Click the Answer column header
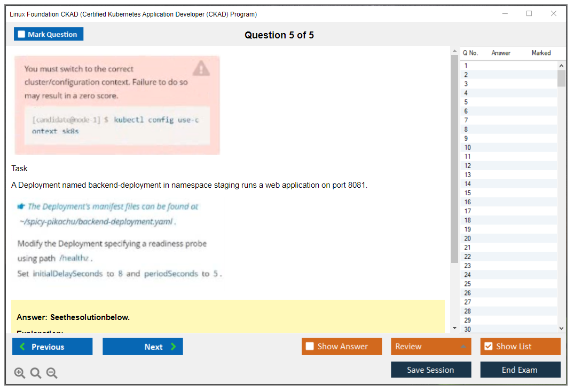The height and width of the screenshot is (392, 574). pos(501,53)
